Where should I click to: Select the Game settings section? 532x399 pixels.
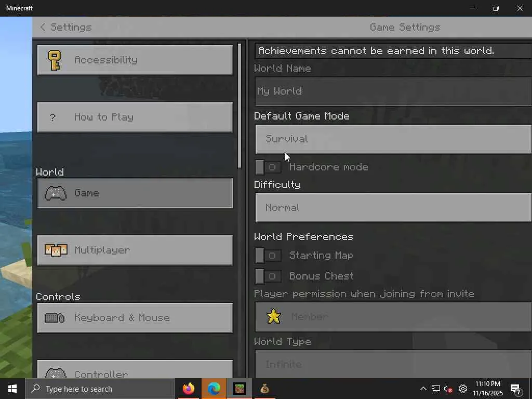[135, 193]
